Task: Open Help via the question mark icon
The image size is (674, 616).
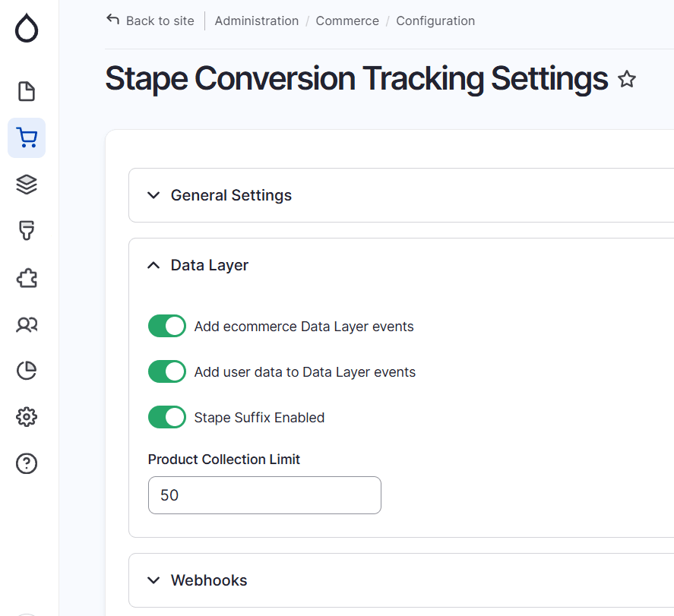Action: (x=27, y=463)
